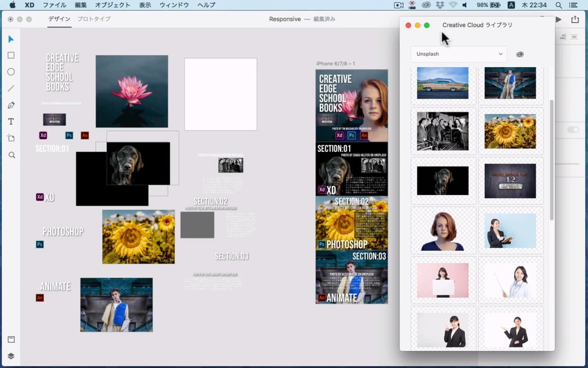Select the Rectangle tool
Viewport: 588px width, 368px height.
[x=11, y=55]
